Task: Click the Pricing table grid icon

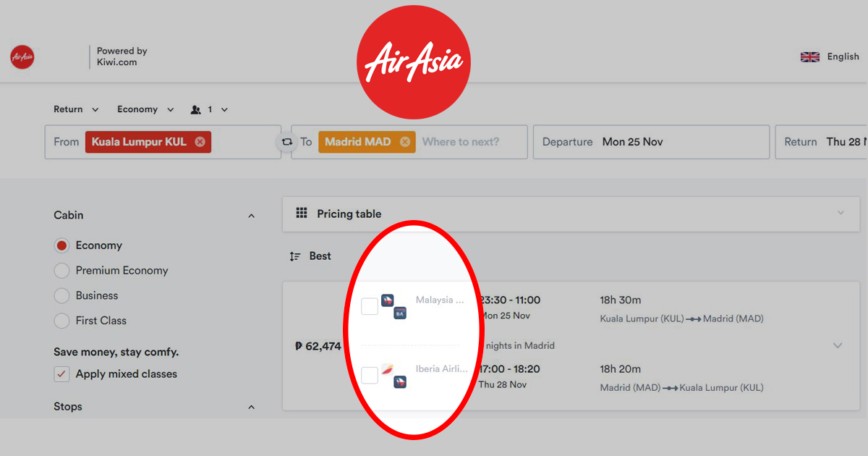Action: (x=302, y=214)
